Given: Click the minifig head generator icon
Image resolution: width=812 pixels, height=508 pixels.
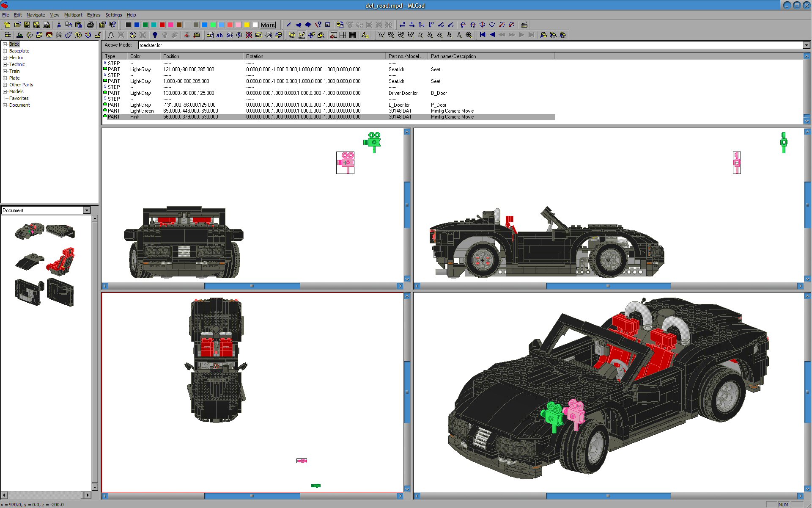Looking at the screenshot, I should click(x=49, y=35).
